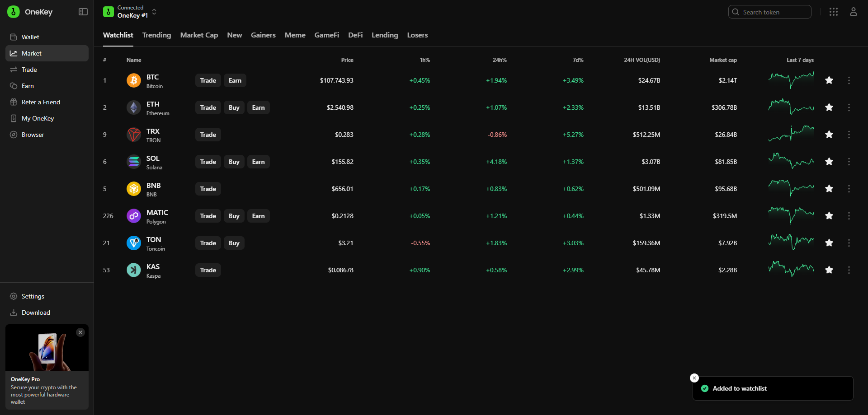Open more options for SOL row

(x=849, y=162)
